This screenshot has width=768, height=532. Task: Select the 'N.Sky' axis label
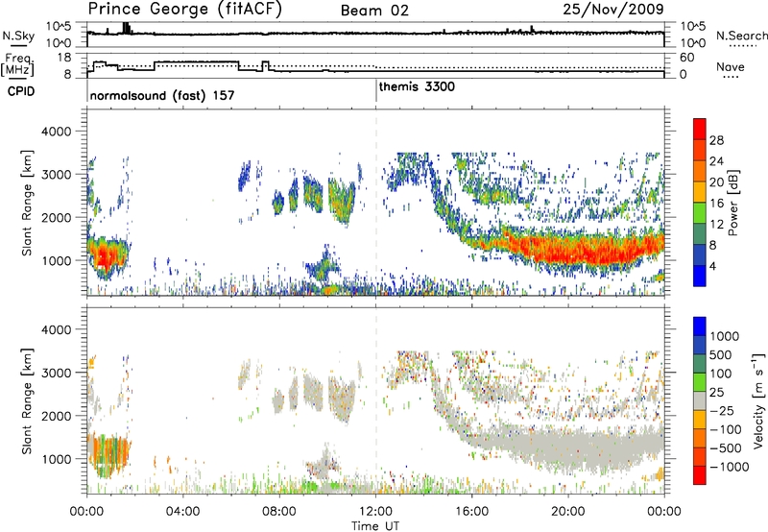coord(18,36)
